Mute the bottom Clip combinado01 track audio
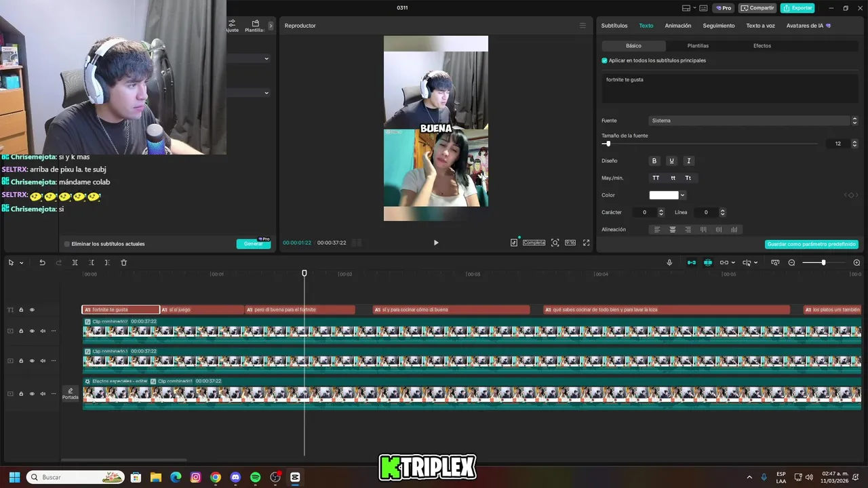Image resolution: width=868 pixels, height=488 pixels. tap(43, 393)
